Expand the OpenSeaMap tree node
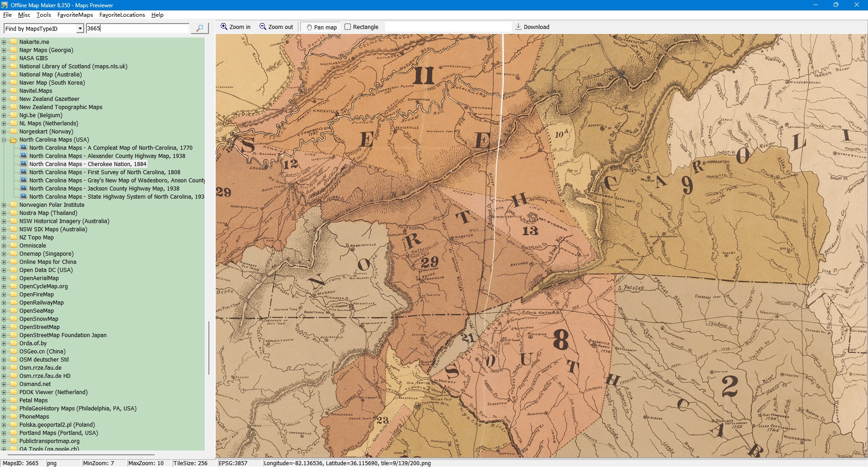This screenshot has width=868, height=467. pyautogui.click(x=4, y=311)
